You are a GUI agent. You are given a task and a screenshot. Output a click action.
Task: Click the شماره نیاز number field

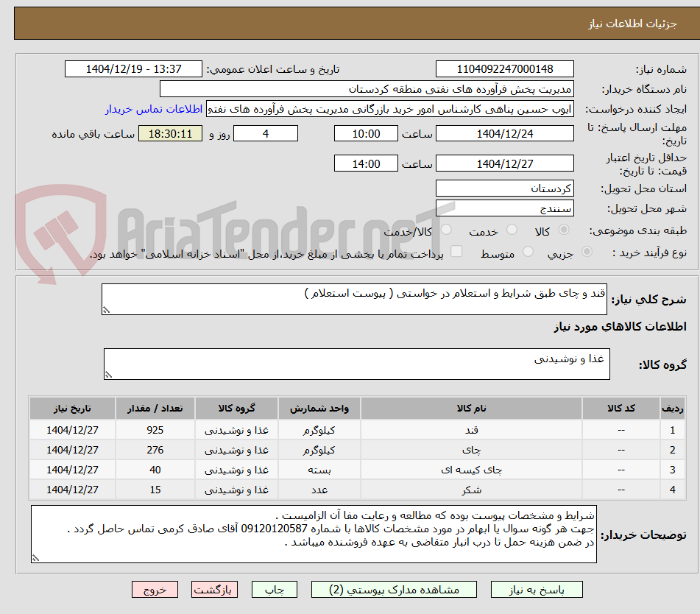coord(504,69)
